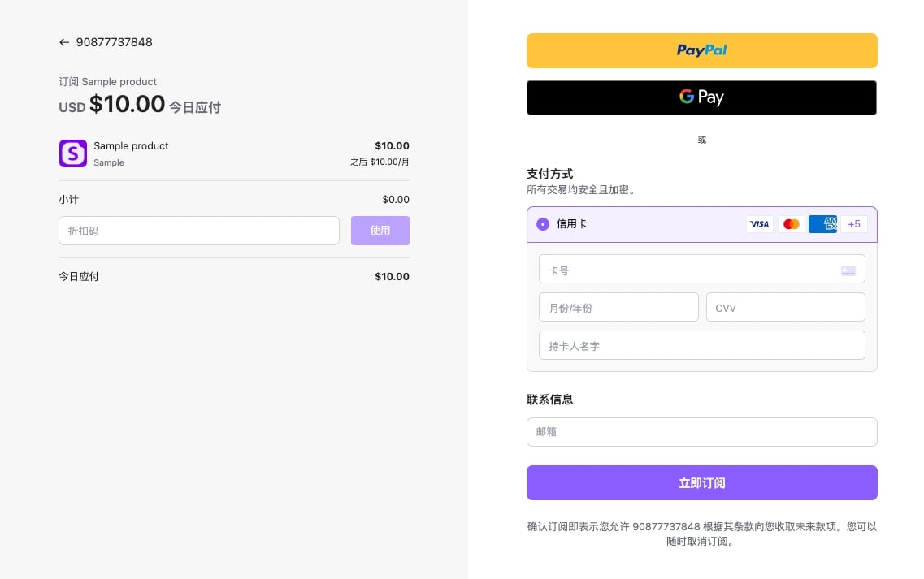
Task: Pay with the Google Pay button
Action: (x=702, y=97)
